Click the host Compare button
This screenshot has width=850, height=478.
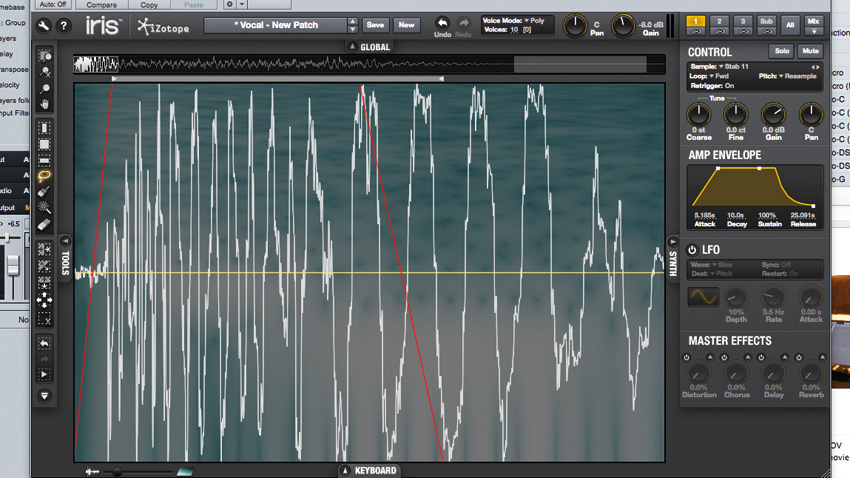(101, 4)
